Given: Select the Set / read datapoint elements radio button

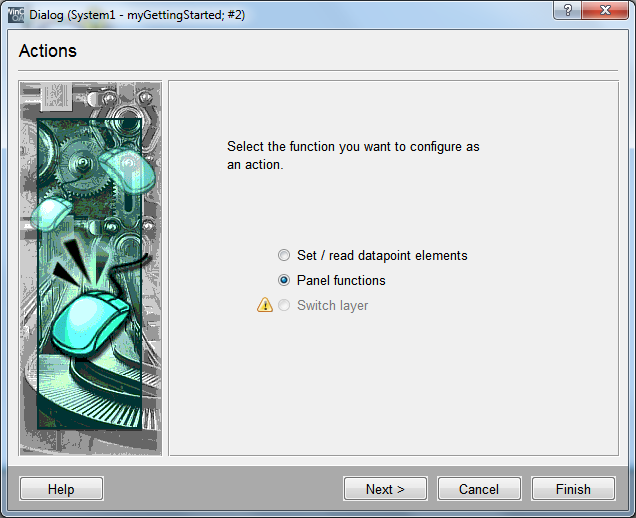Looking at the screenshot, I should pyautogui.click(x=285, y=255).
